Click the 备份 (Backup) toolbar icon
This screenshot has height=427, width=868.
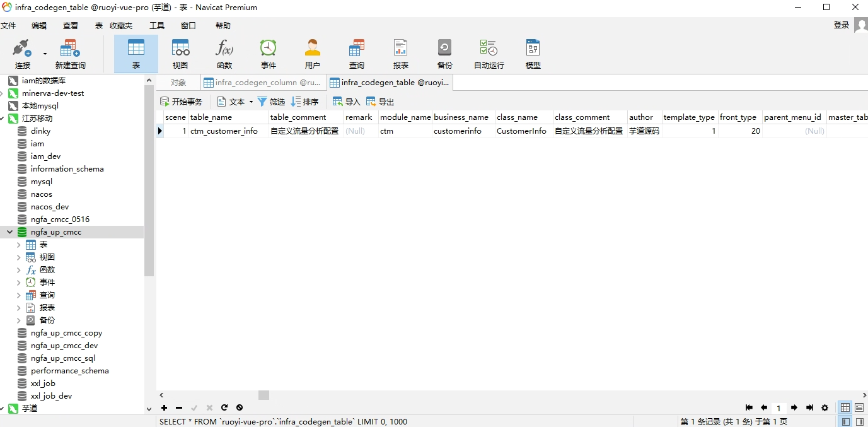(444, 54)
